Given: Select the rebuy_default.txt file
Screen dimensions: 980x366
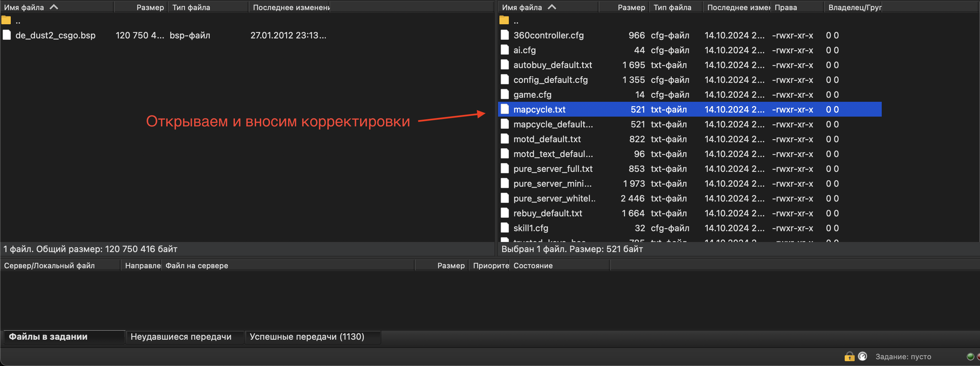Looking at the screenshot, I should coord(548,213).
